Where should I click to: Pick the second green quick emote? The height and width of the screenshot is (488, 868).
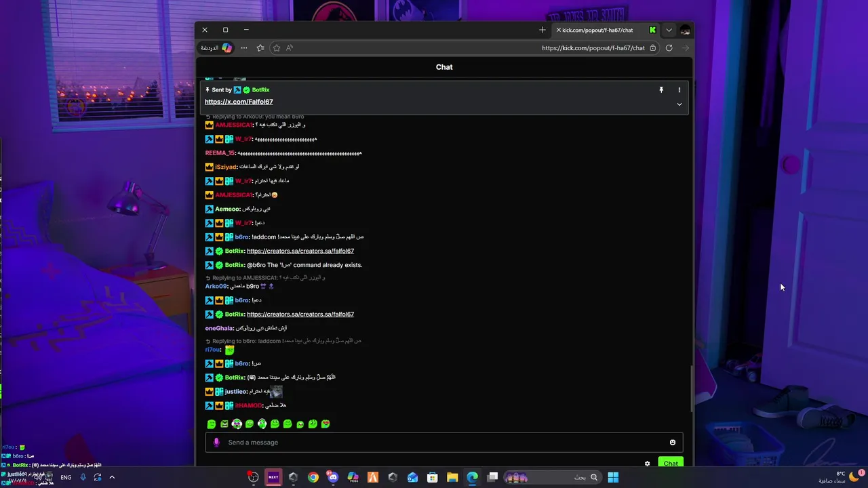tap(224, 424)
